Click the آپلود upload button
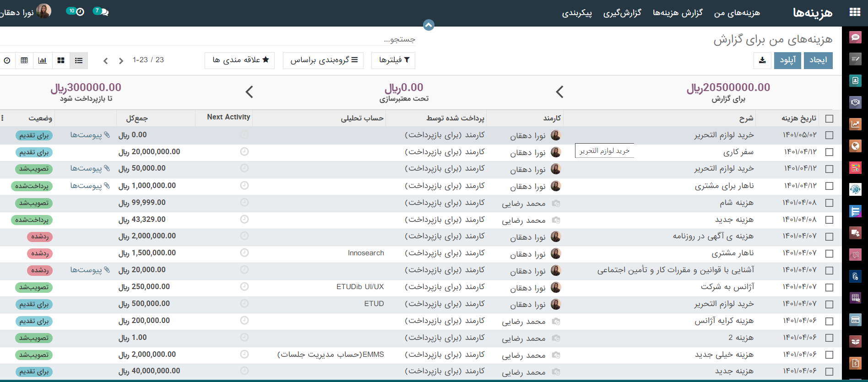Viewport: 868px width, 382px height. point(787,60)
